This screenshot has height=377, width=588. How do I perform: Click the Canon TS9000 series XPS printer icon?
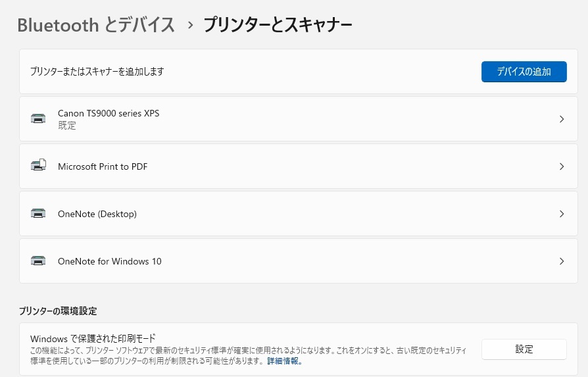(38, 118)
